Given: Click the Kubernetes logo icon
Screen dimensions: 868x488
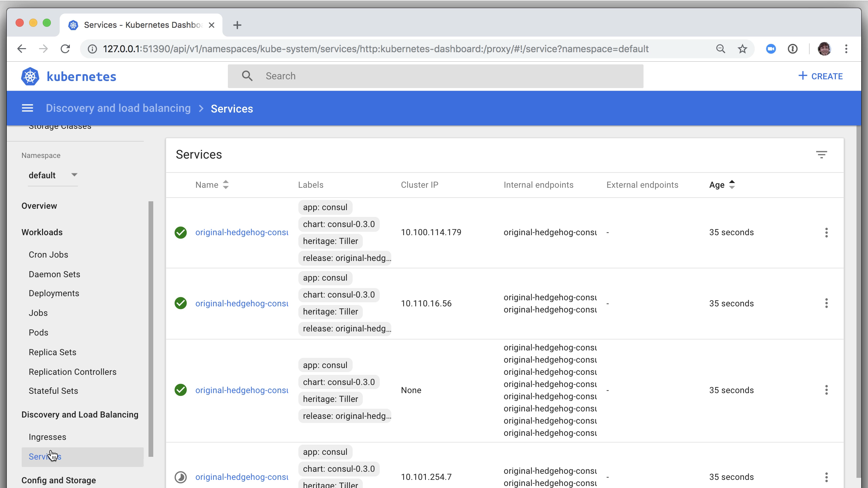Looking at the screenshot, I should pyautogui.click(x=30, y=76).
